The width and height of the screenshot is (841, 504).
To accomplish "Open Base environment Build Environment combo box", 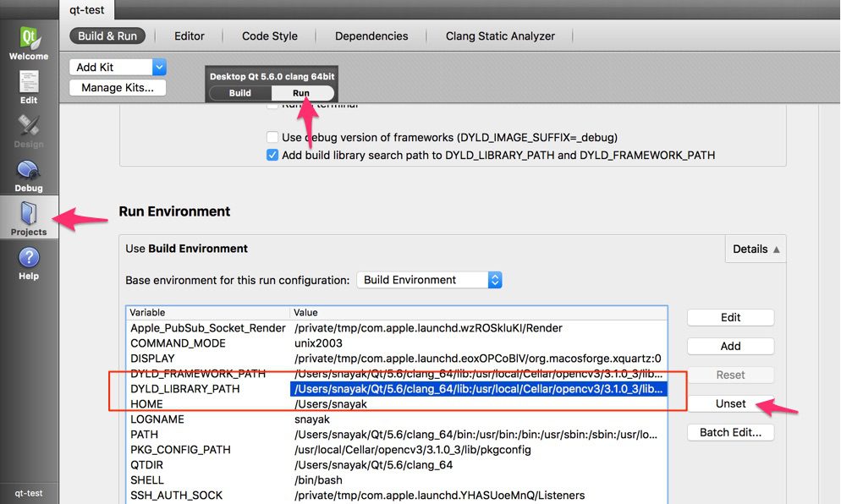I will click(x=429, y=280).
